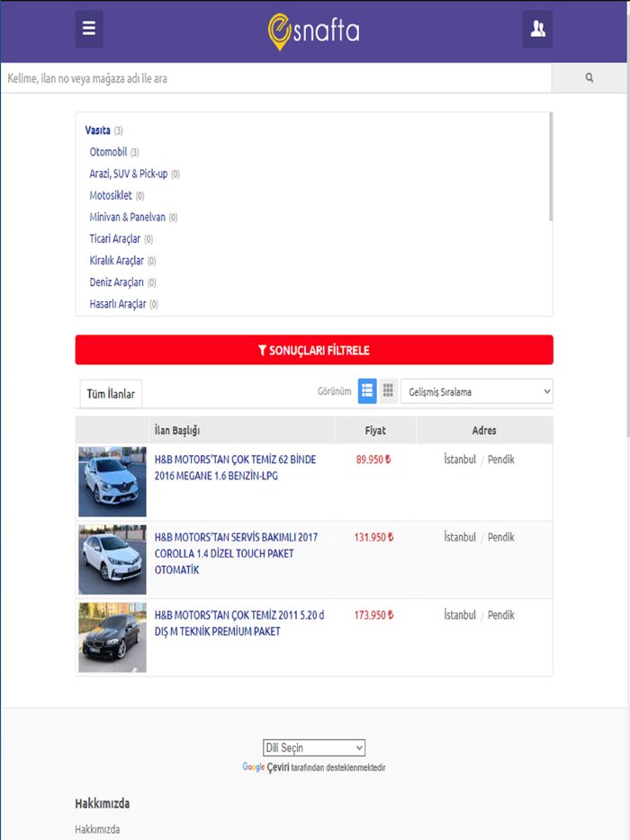Screen dimensions: 630x840
Task: Open the Otomobil category
Action: tap(108, 152)
